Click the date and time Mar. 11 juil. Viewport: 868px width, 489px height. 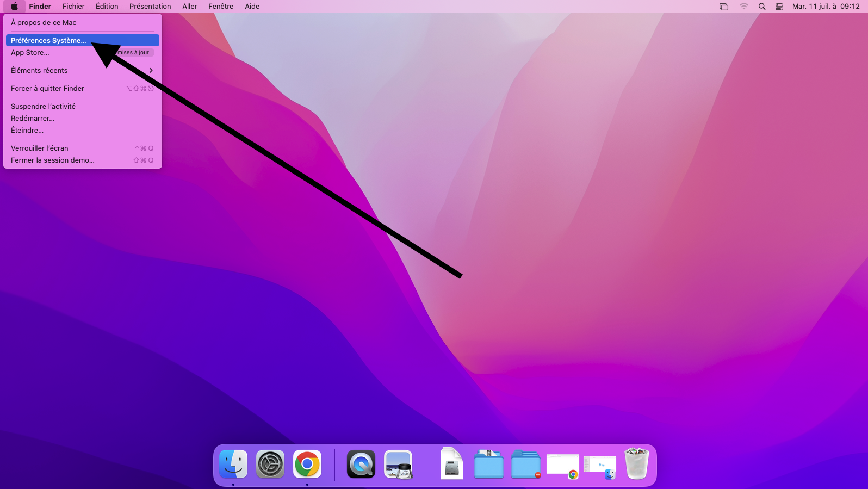point(826,7)
